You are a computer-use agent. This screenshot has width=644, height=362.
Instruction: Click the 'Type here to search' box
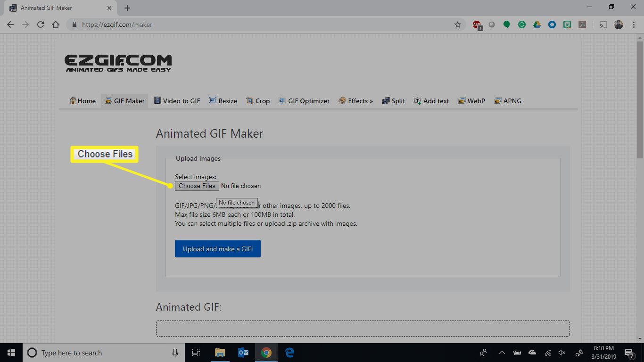coord(105,353)
